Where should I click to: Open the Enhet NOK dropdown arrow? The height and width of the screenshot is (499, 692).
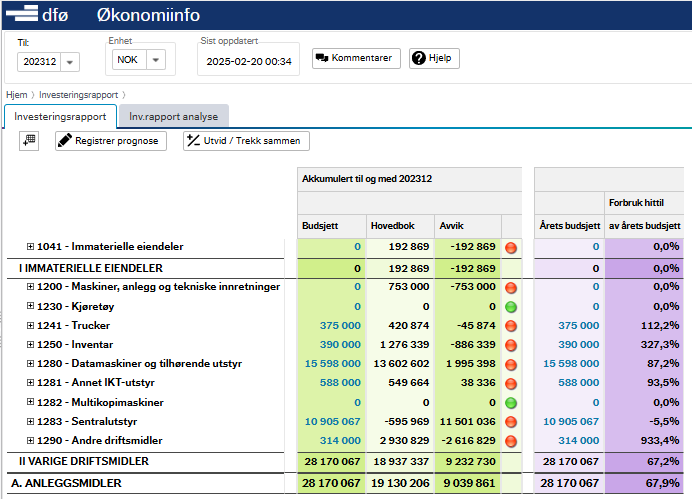click(155, 60)
